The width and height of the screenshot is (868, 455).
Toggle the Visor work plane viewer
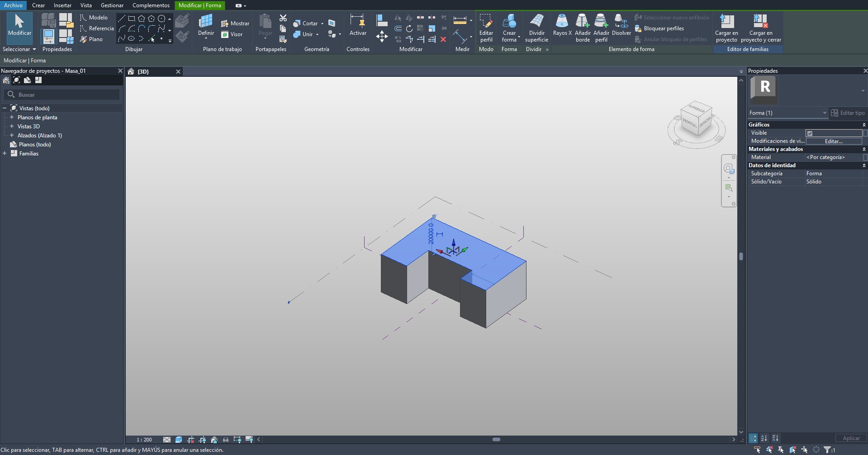[x=232, y=34]
